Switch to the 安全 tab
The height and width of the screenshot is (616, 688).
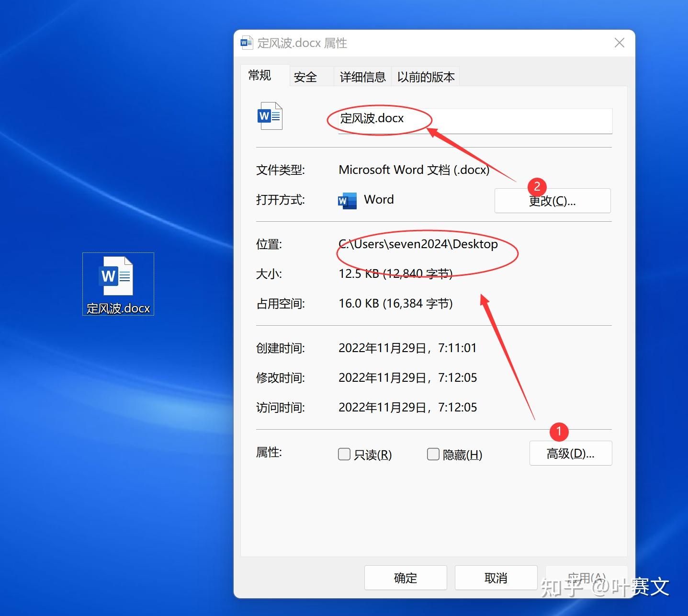coord(305,76)
